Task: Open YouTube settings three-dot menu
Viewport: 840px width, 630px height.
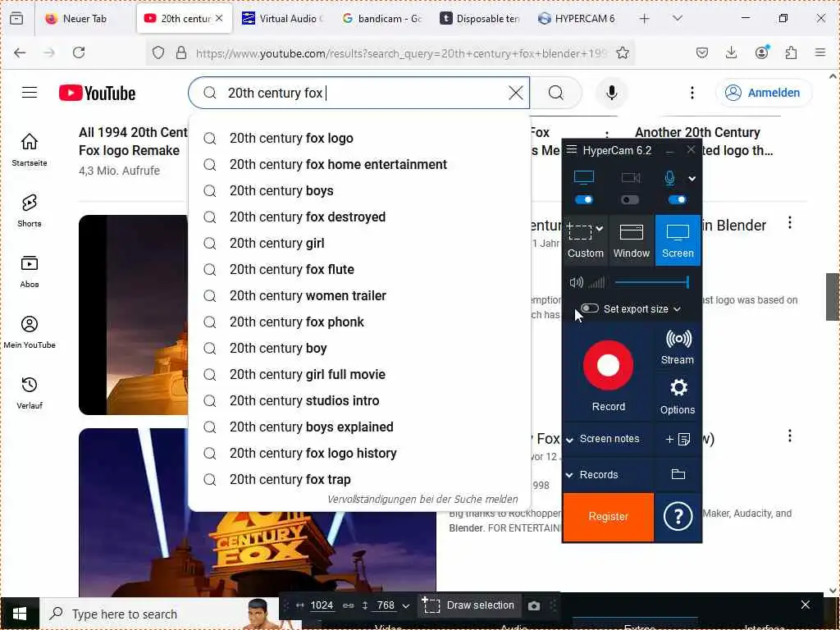Action: coord(692,93)
